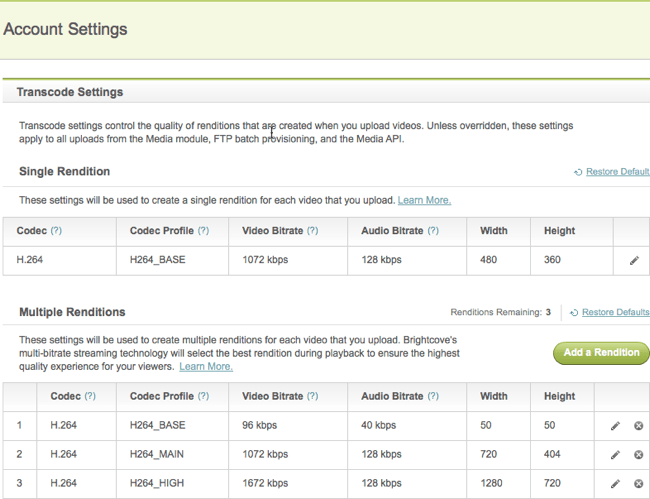
Task: Select the Account Settings page title
Action: (x=65, y=29)
